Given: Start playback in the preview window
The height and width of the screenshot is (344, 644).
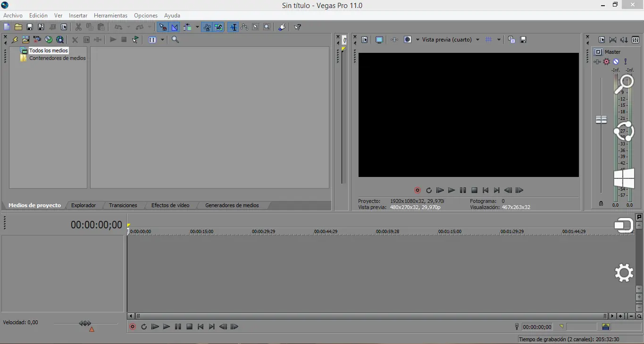Looking at the screenshot, I should pos(452,190).
